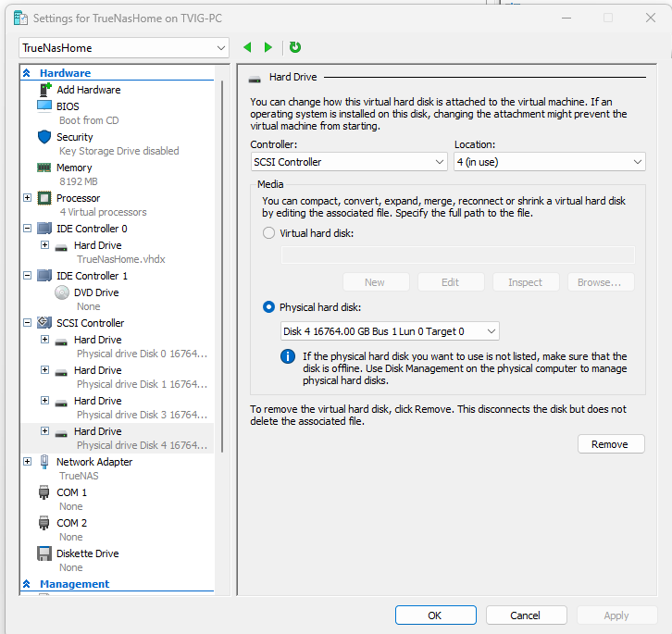Click the Apply button
The image size is (672, 634).
616,615
